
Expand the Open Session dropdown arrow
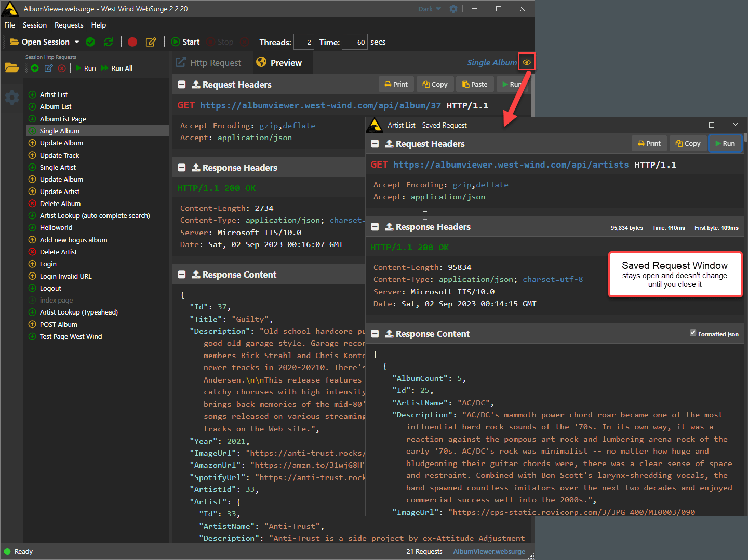(x=77, y=42)
